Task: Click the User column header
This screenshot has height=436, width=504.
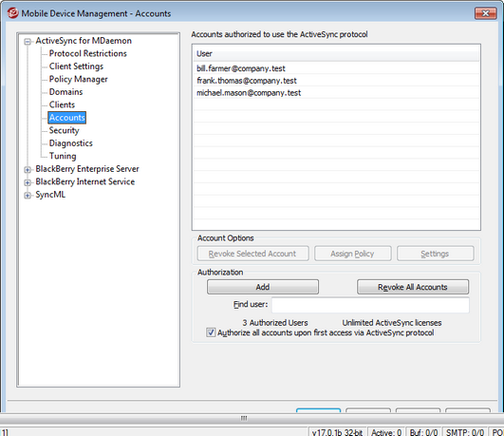Action: [336, 54]
